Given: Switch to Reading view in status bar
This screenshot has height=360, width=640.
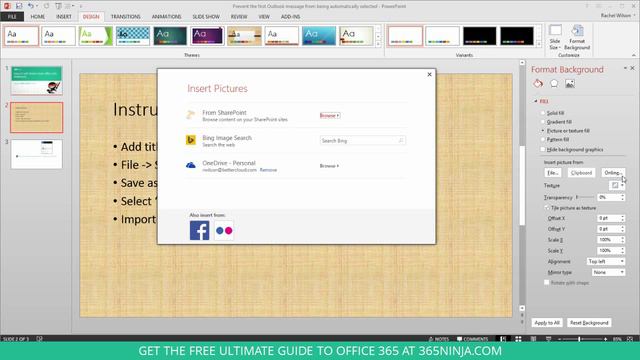Looking at the screenshot, I should pyautogui.click(x=533, y=339).
